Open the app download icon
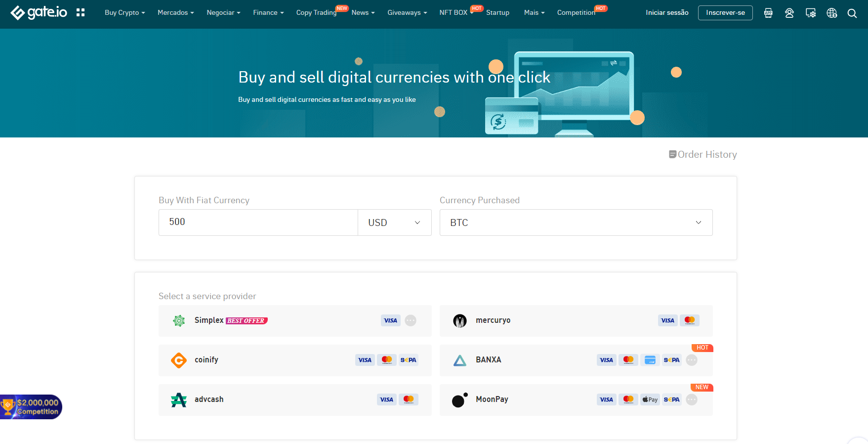Image resolution: width=868 pixels, height=444 pixels. 768,13
